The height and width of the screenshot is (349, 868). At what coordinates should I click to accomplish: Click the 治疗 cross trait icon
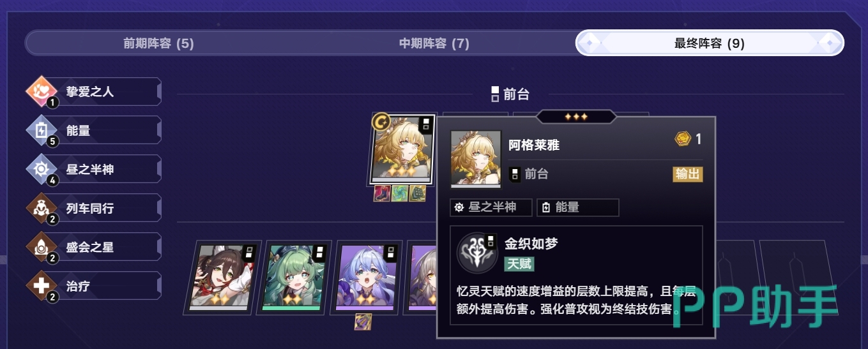[42, 286]
